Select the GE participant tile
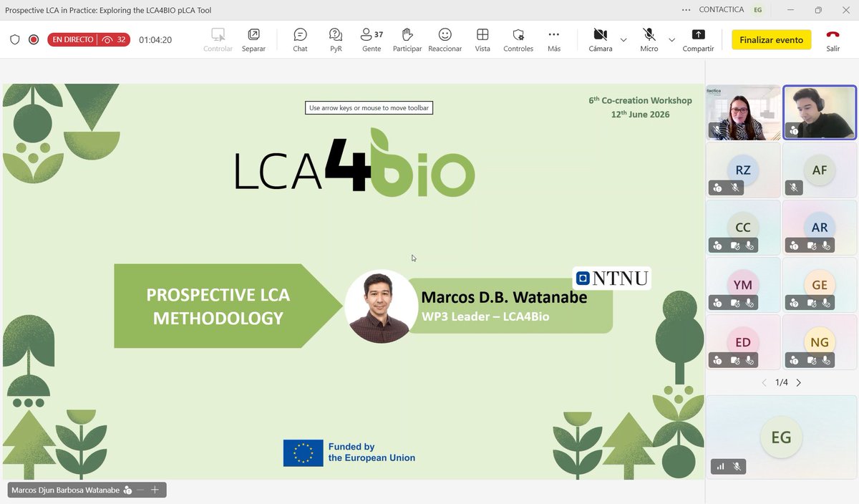 pyautogui.click(x=820, y=284)
